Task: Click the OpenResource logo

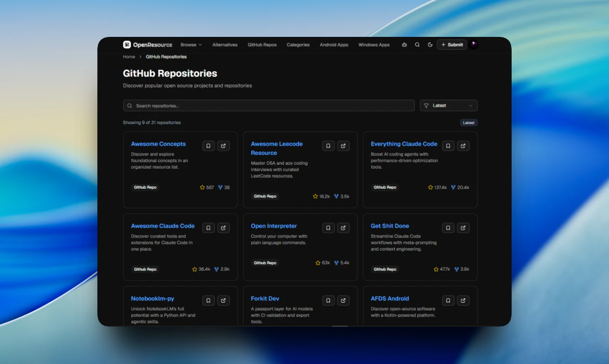Action: click(x=147, y=45)
